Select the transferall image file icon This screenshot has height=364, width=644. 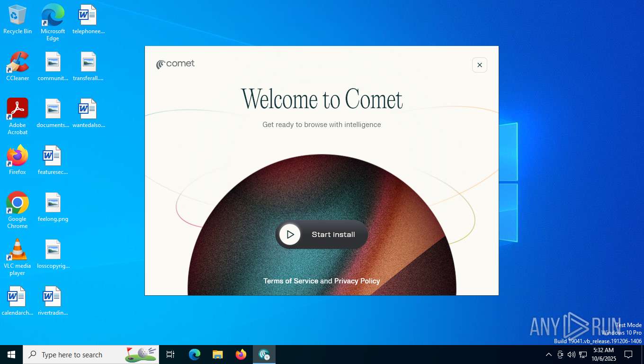click(x=88, y=66)
